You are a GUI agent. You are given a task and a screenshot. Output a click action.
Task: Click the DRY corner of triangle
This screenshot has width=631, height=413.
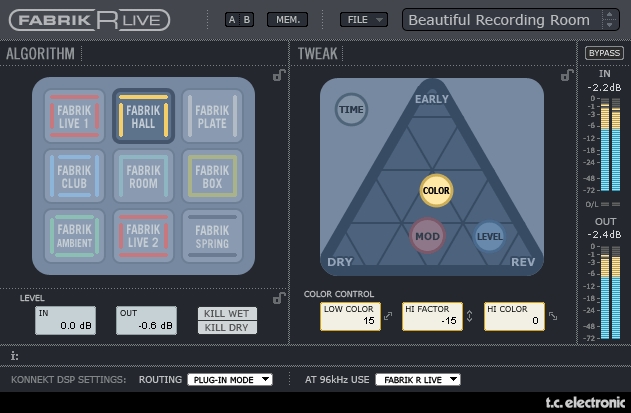[x=340, y=262]
